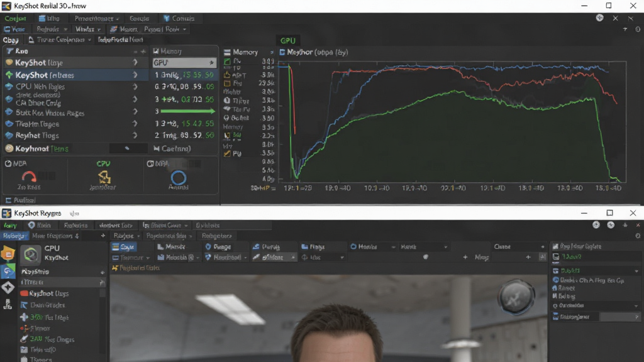The width and height of the screenshot is (644, 362).
Task: Click the green up-arrow icon on highlighted KeyShot row
Action: click(x=9, y=75)
